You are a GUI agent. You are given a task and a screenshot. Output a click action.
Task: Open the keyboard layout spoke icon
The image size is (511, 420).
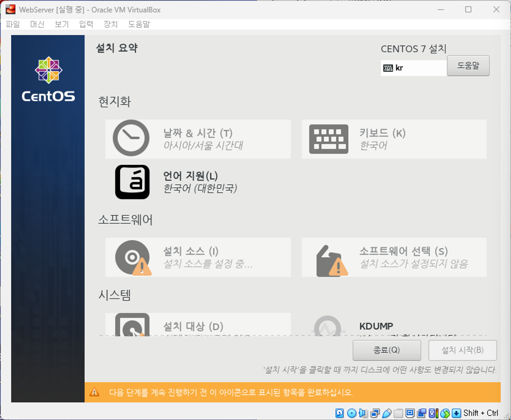[329, 139]
